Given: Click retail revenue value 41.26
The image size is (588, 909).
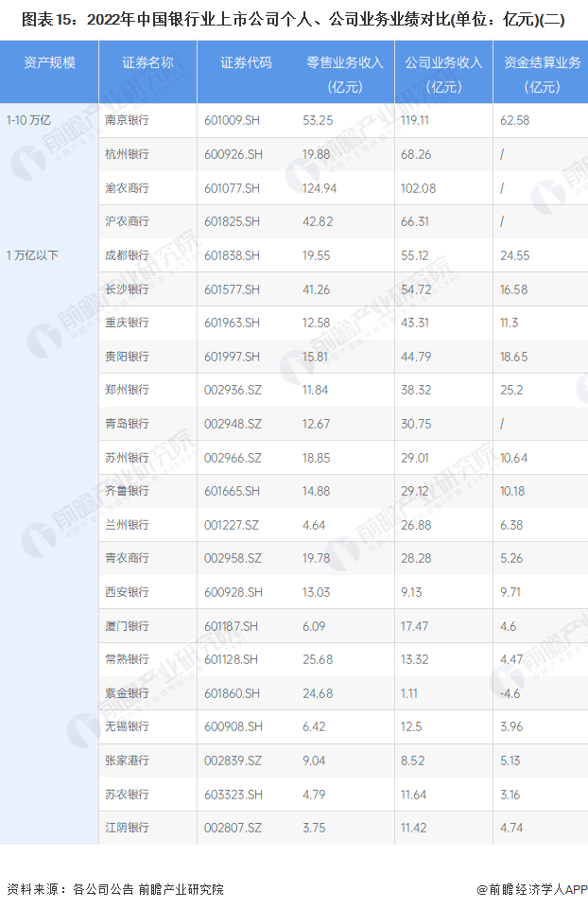Looking at the screenshot, I should point(317,289).
